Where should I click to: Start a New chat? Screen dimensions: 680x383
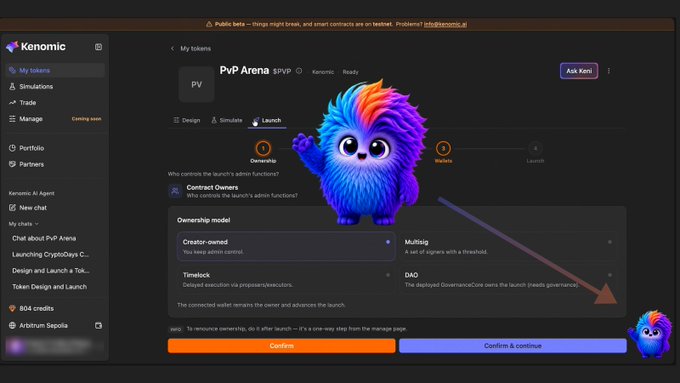pos(55,207)
